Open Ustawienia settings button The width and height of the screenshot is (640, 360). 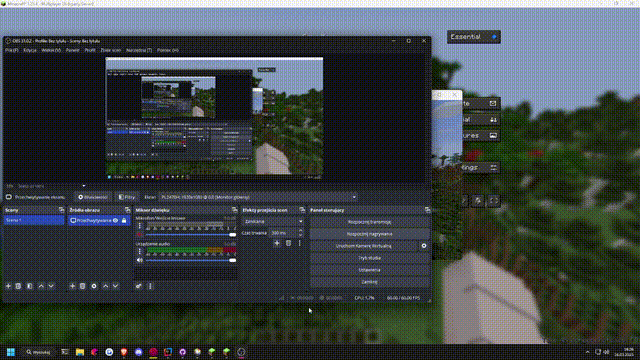click(369, 270)
